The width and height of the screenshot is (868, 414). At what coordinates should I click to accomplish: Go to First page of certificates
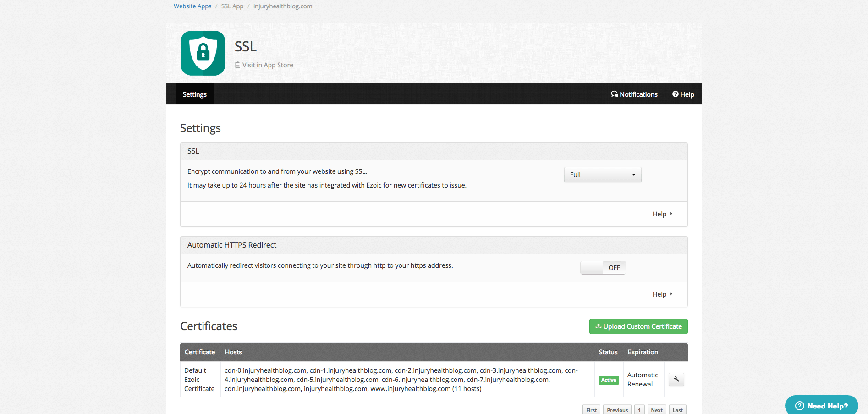[592, 410]
